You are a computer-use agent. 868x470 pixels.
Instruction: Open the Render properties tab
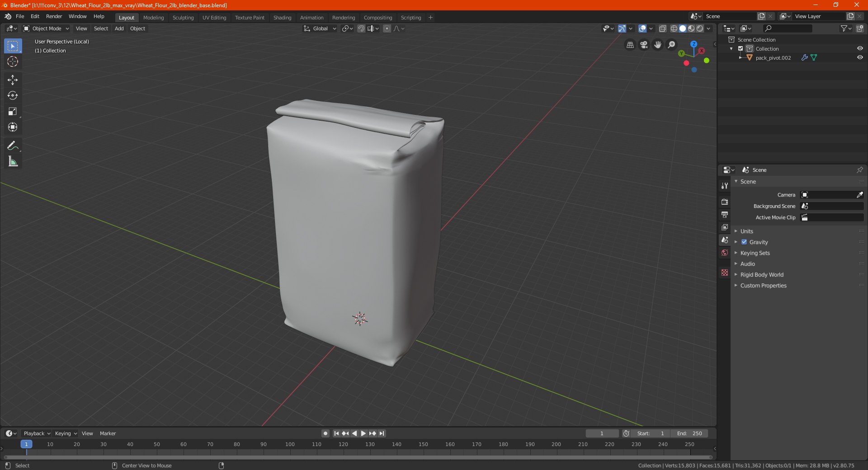tap(725, 202)
